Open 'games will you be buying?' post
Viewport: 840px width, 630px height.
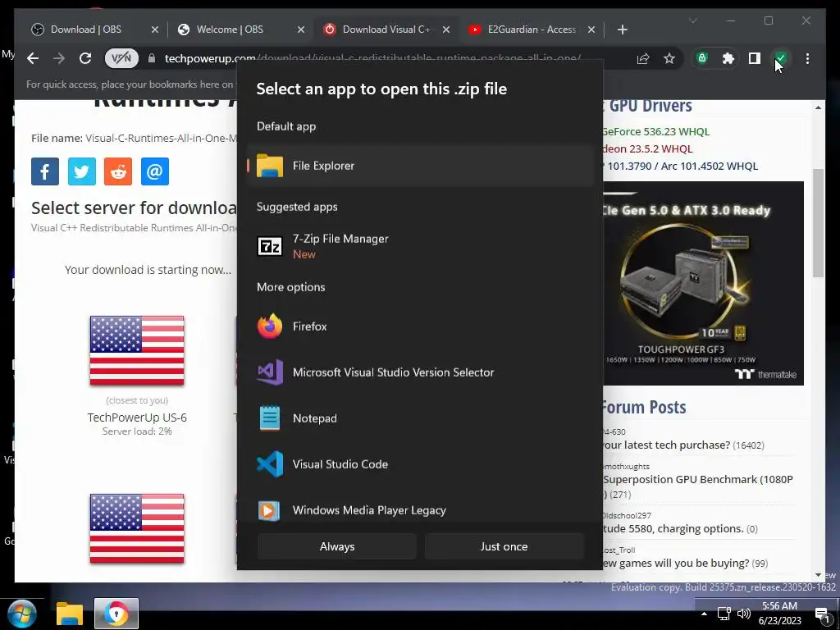click(x=676, y=563)
